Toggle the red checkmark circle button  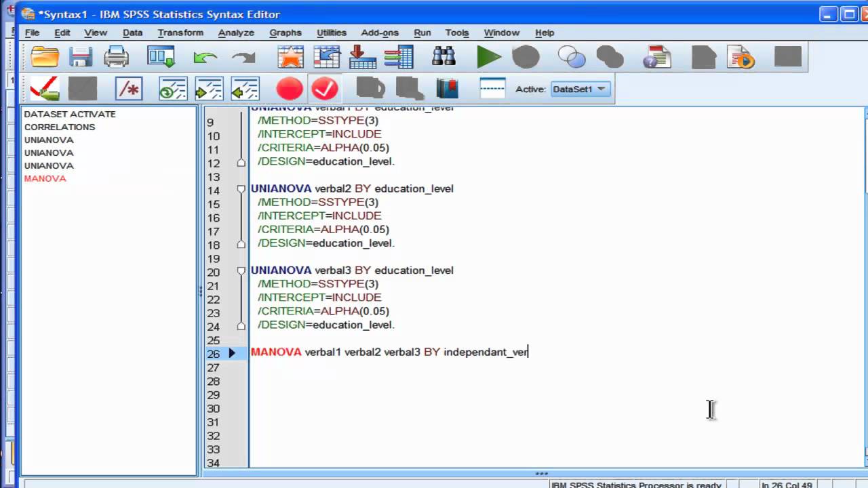click(325, 89)
